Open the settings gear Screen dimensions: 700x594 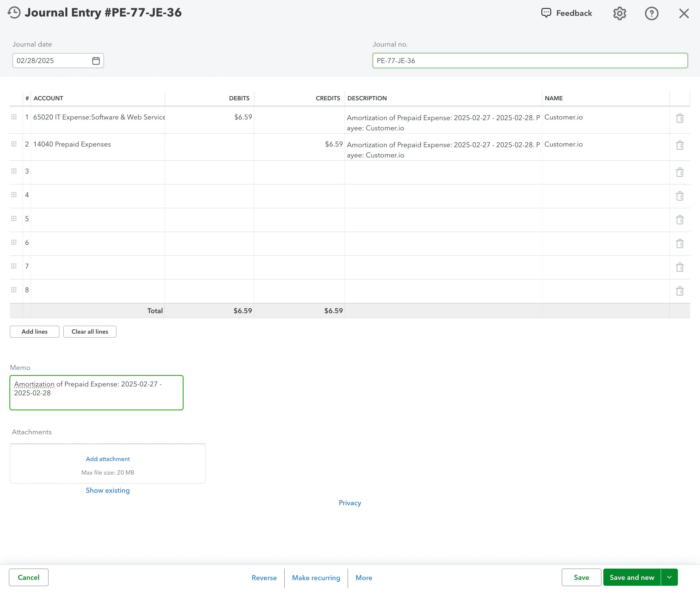point(619,13)
